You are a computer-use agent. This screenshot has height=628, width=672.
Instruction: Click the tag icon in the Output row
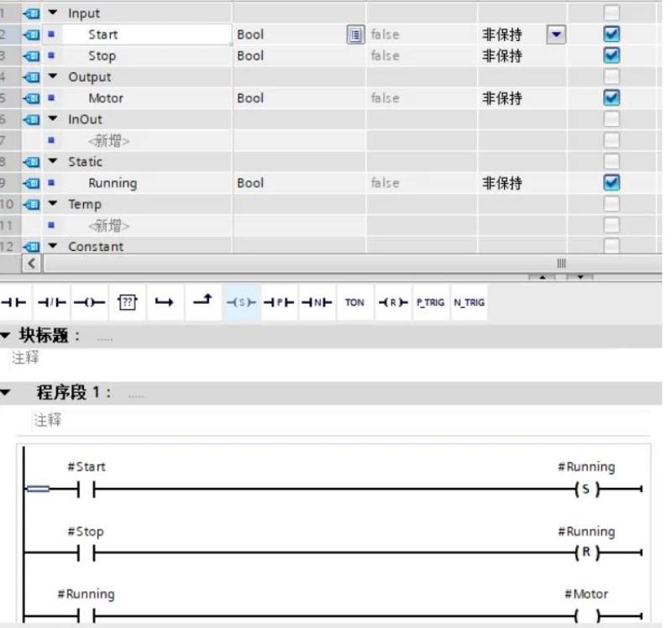(x=31, y=77)
